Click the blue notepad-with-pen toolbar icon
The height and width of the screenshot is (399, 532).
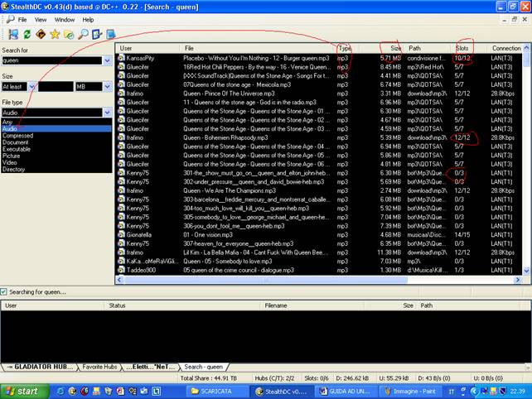[x=97, y=34]
